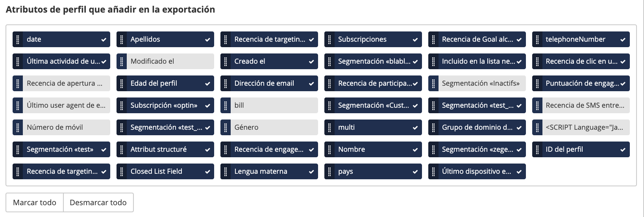Viewport: 644px width, 217px height.
Task: Click drag handle of ID del perfil
Action: pyautogui.click(x=537, y=149)
